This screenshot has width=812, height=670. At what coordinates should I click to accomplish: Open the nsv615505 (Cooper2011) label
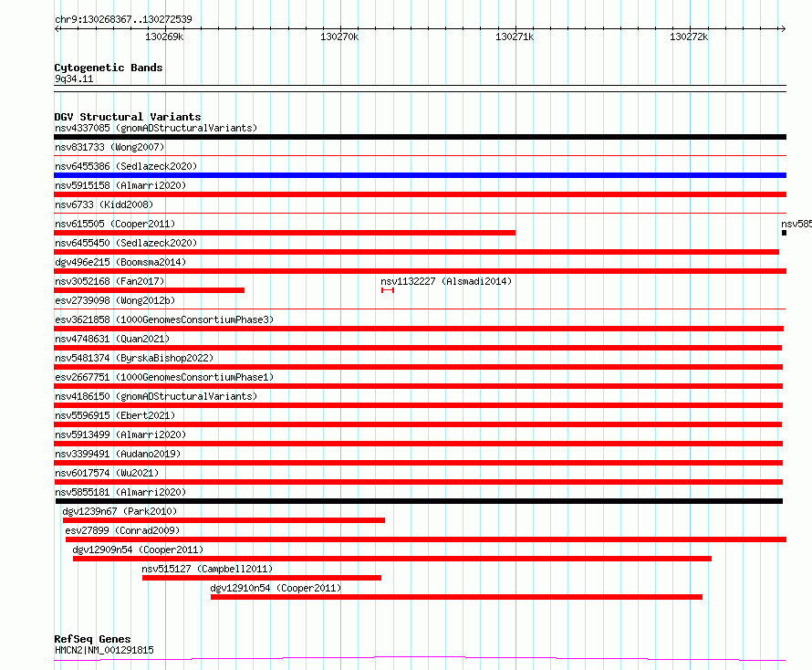point(115,224)
